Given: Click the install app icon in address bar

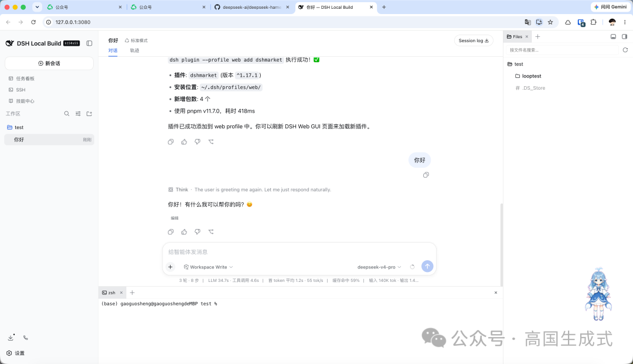Looking at the screenshot, I should click(539, 22).
